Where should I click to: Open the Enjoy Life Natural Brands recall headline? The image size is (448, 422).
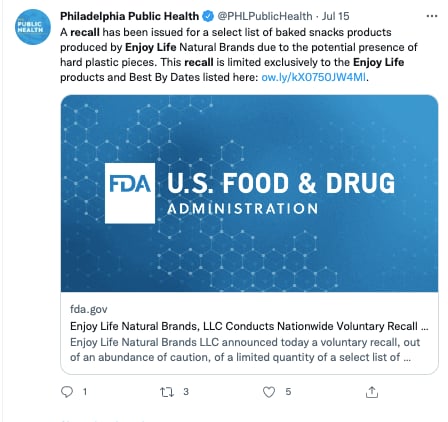(249, 326)
